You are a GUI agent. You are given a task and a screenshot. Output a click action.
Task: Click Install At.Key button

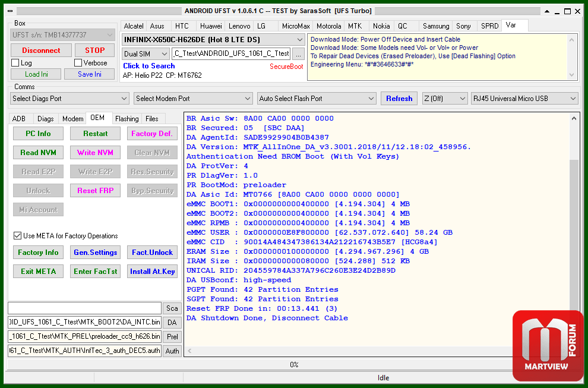pyautogui.click(x=152, y=272)
